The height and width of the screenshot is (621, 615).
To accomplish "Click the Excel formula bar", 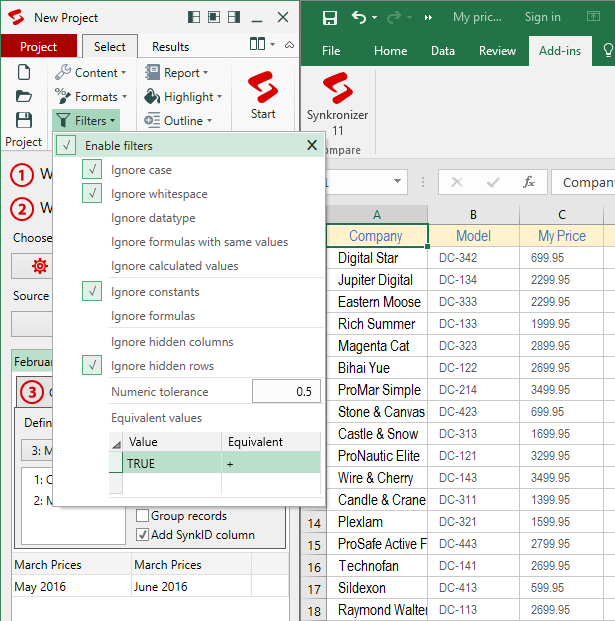I will pyautogui.click(x=583, y=182).
